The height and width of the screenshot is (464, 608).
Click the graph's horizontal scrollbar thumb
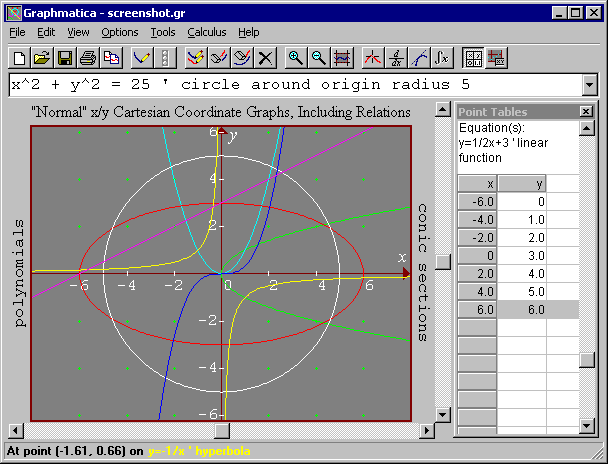pos(222,430)
